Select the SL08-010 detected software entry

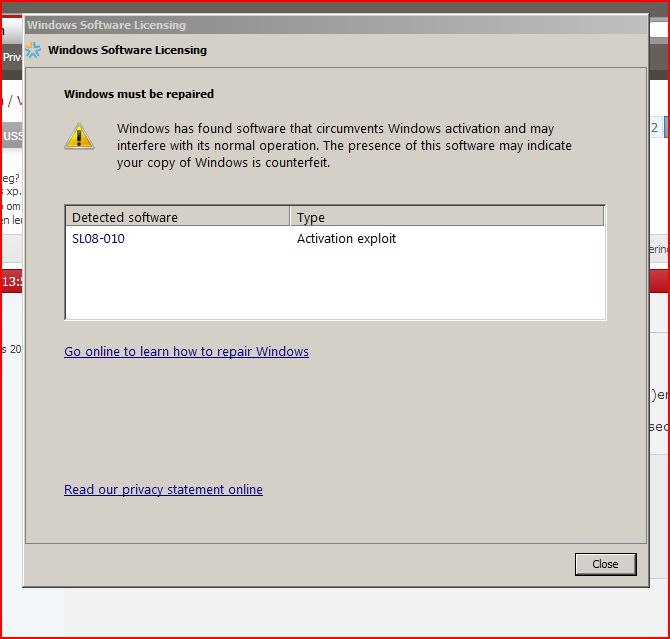(98, 239)
